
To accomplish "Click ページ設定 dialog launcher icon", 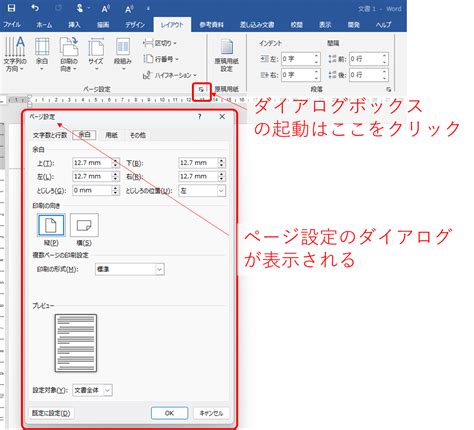I will click(x=201, y=89).
